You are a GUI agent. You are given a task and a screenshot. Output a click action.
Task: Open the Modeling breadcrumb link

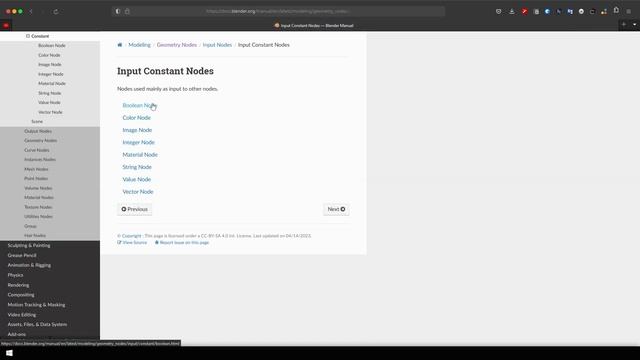pyautogui.click(x=139, y=45)
